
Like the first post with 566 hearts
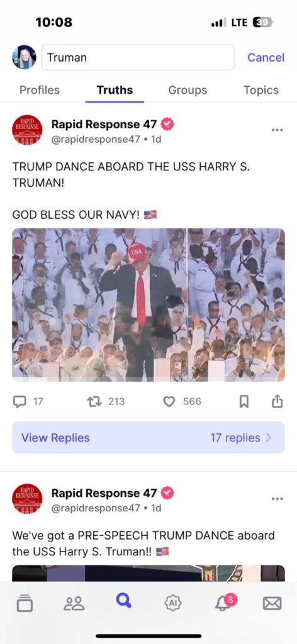point(169,402)
